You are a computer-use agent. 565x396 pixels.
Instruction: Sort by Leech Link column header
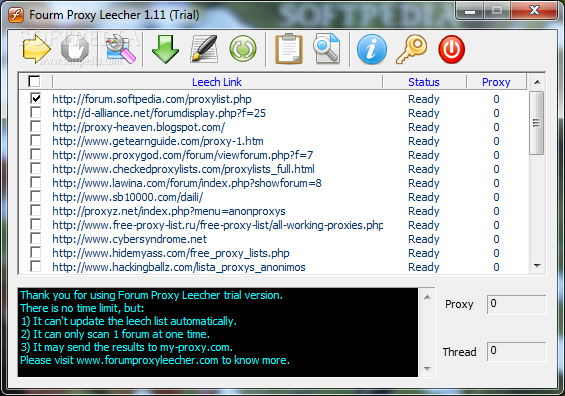(217, 82)
